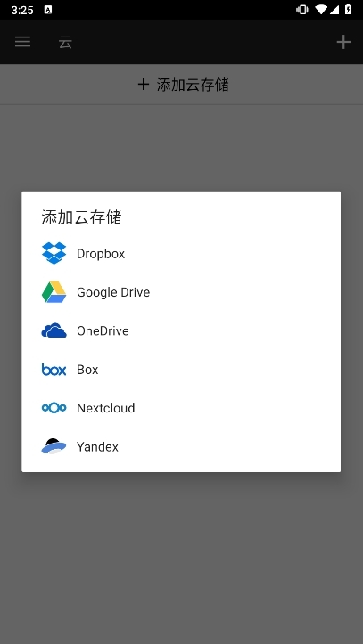This screenshot has width=363, height=644.
Task: Choose the OneDrive text label
Action: 103,331
